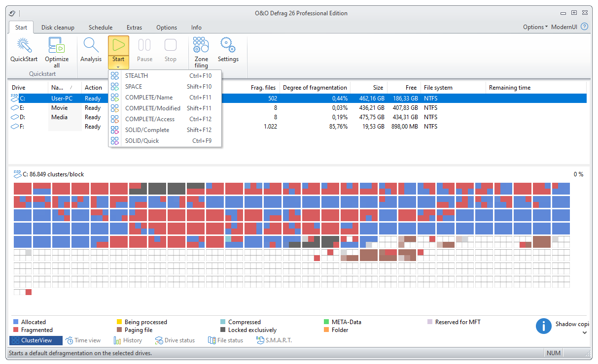The image size is (598, 364).
Task: Click the Start play icon
Action: tap(118, 45)
